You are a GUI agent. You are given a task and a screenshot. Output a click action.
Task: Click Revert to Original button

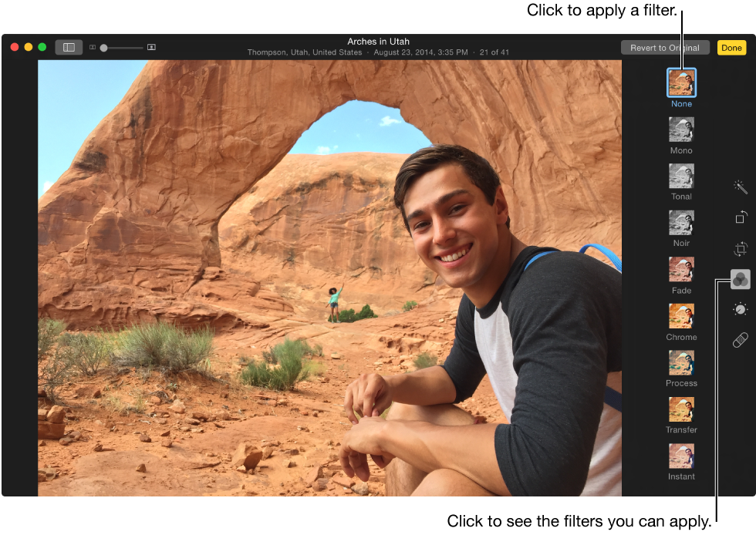click(665, 48)
